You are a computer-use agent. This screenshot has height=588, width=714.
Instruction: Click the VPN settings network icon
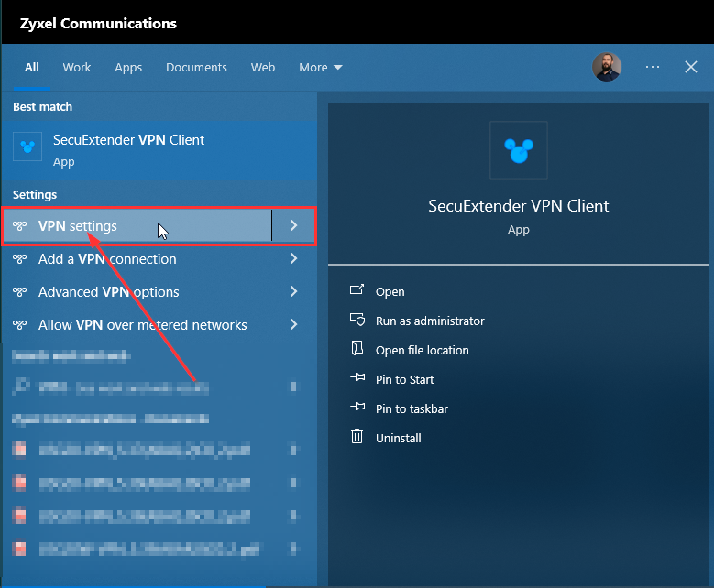[19, 226]
